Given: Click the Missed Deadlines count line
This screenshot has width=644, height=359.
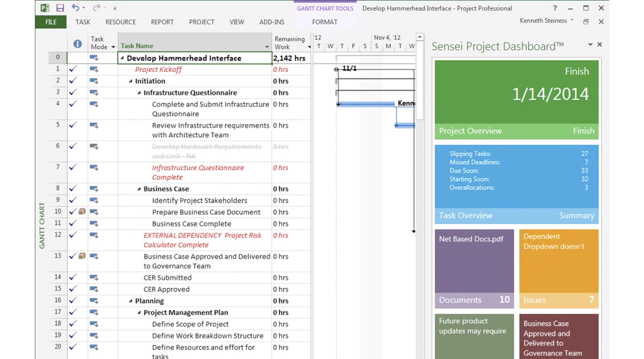Looking at the screenshot, I should coord(518,162).
